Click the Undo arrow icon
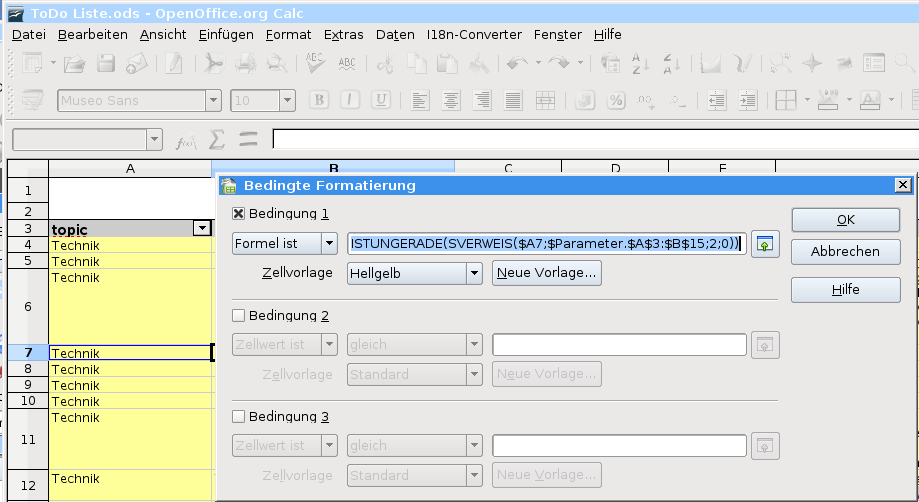 [x=517, y=63]
